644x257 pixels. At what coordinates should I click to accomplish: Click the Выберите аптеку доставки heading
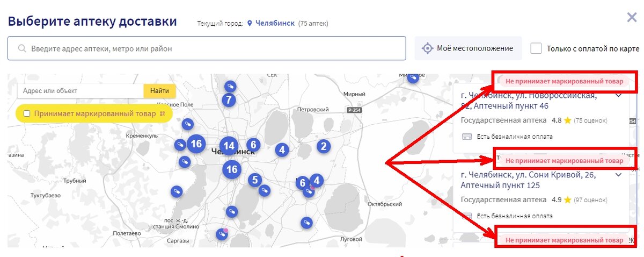pyautogui.click(x=92, y=22)
